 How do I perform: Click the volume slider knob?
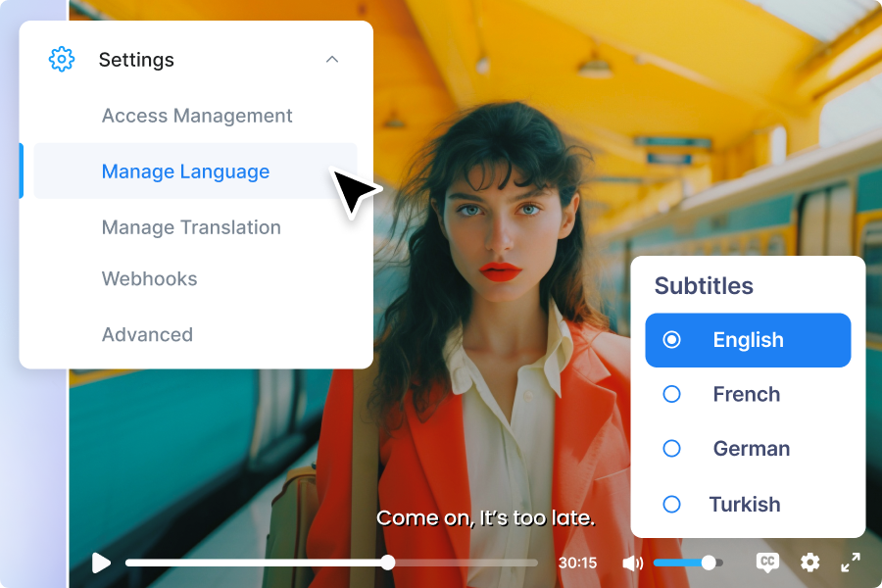[709, 563]
